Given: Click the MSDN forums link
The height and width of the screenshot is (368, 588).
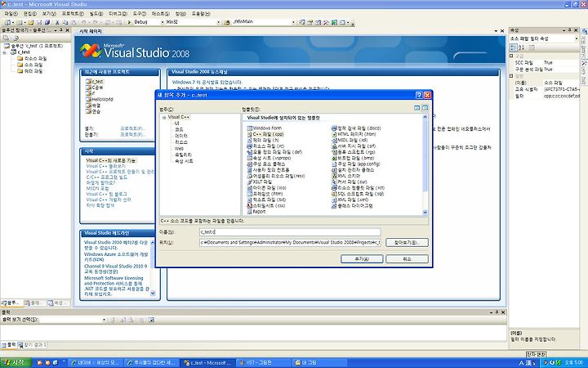Looking at the screenshot, I should coord(97,189).
